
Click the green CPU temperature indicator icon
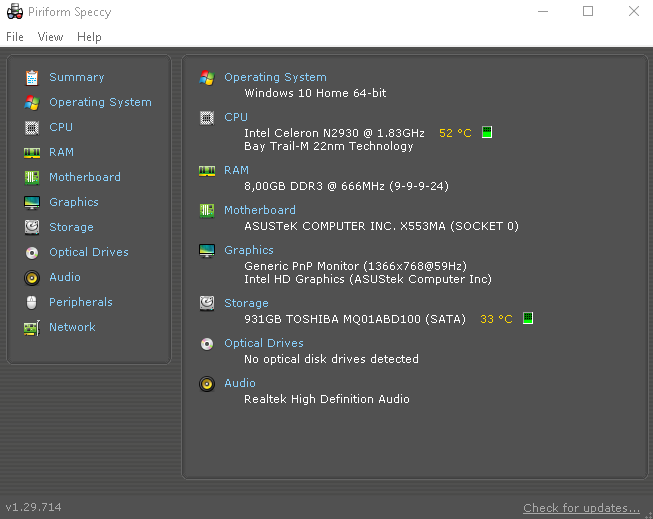point(487,132)
